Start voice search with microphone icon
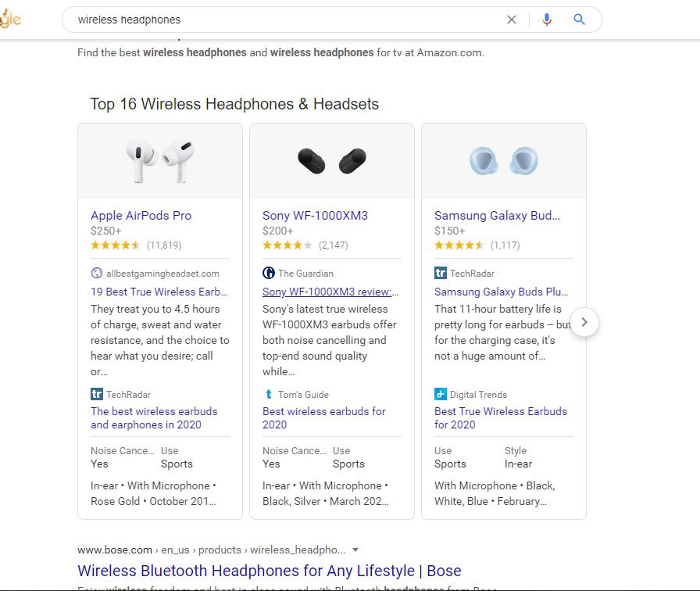 tap(546, 20)
